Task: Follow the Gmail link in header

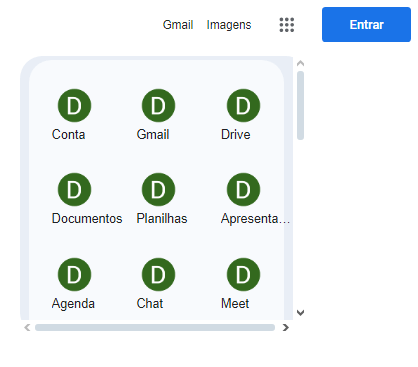Action: coord(178,25)
